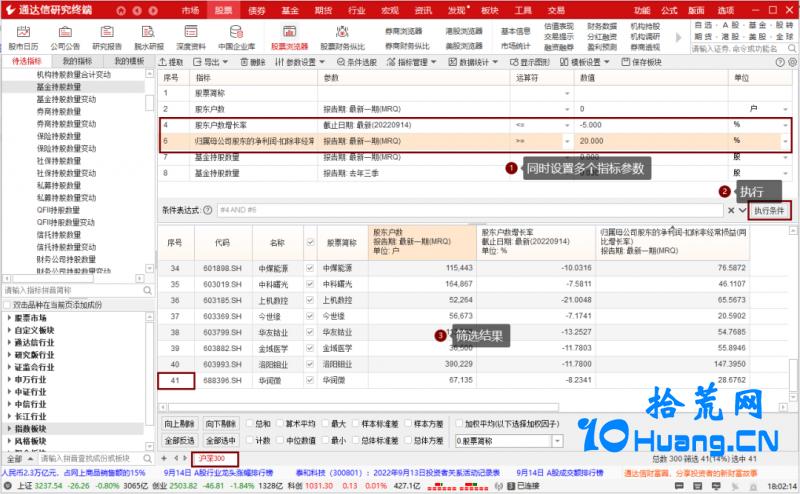Uncheck the checkbox in 中煤能源 row
The image size is (800, 494).
pos(310,268)
